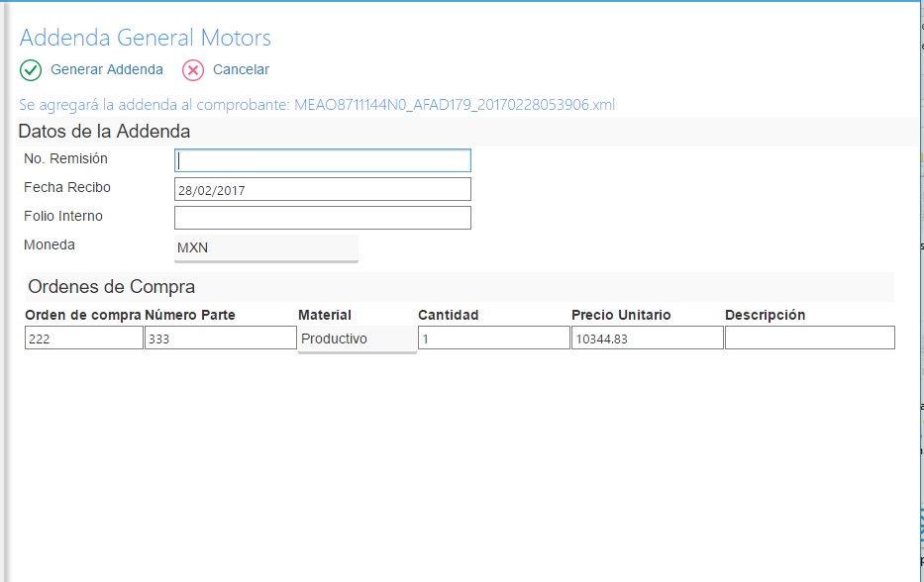Click into the Folio Interno field
Viewport: 924px width, 582px height.
tap(322, 218)
